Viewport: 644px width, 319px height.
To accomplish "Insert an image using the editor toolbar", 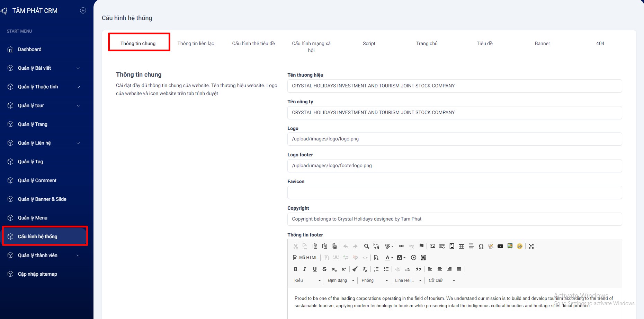I will click(432, 246).
